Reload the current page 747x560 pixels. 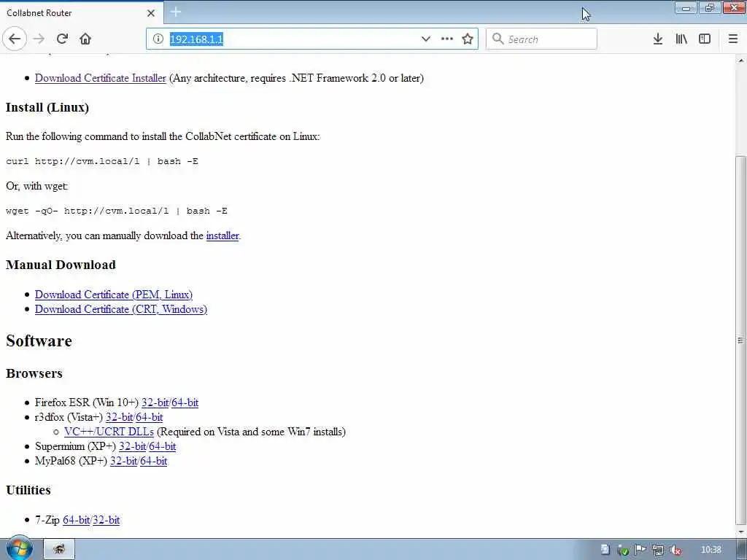click(62, 39)
